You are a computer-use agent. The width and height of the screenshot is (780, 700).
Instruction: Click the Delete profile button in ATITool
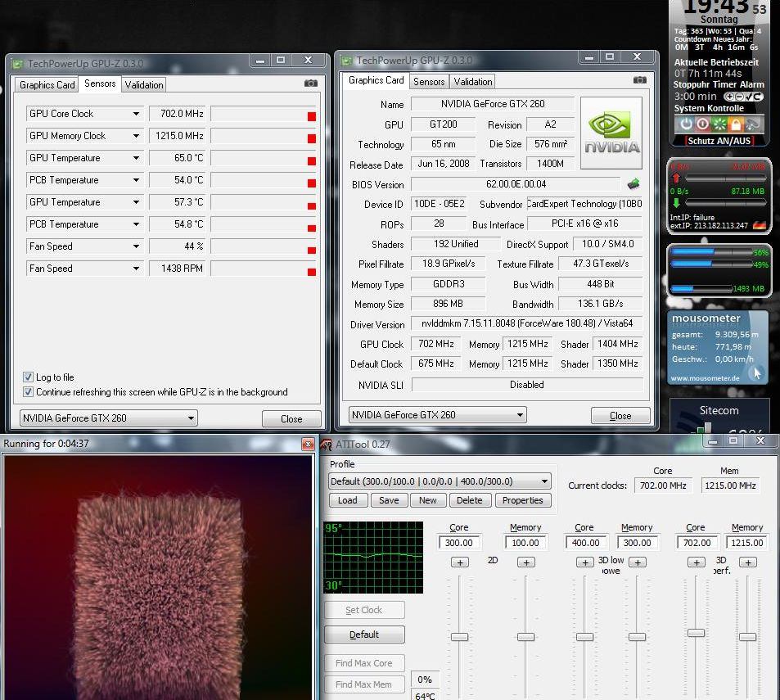[x=470, y=500]
